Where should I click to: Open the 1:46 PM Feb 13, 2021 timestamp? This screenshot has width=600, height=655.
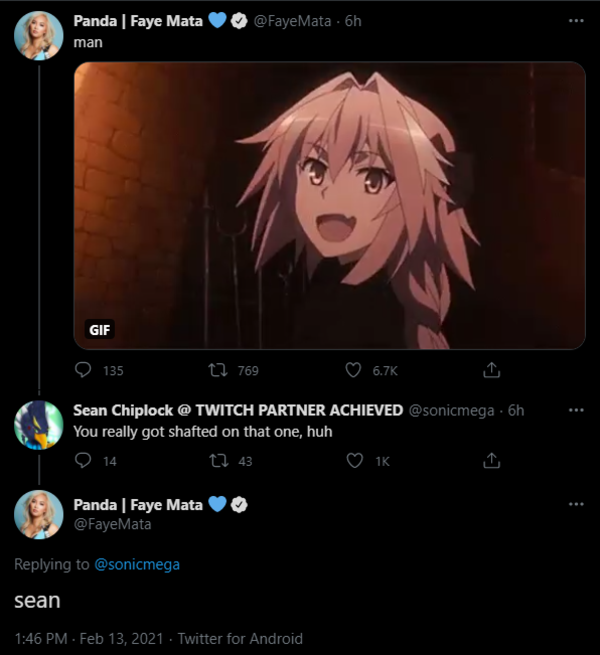click(x=86, y=638)
